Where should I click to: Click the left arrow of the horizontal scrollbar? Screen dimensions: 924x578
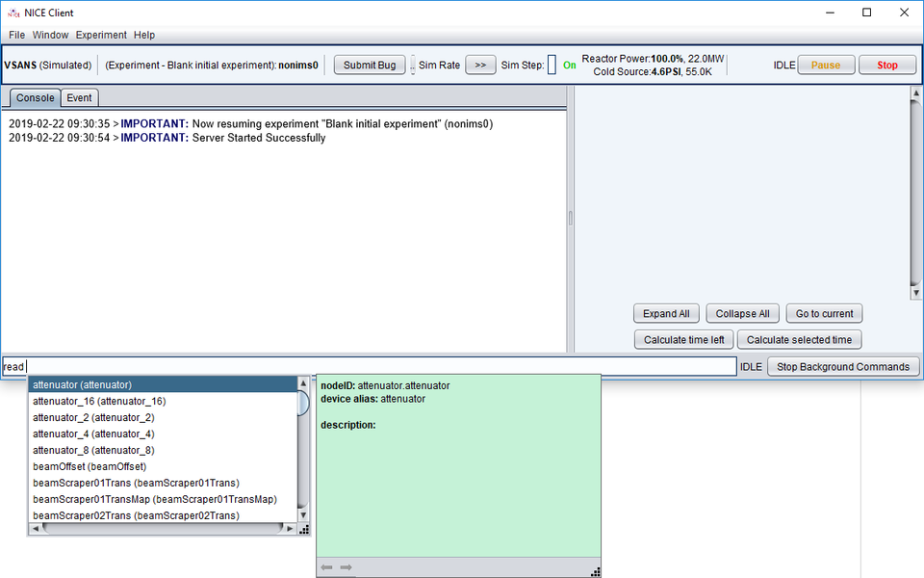[36, 528]
